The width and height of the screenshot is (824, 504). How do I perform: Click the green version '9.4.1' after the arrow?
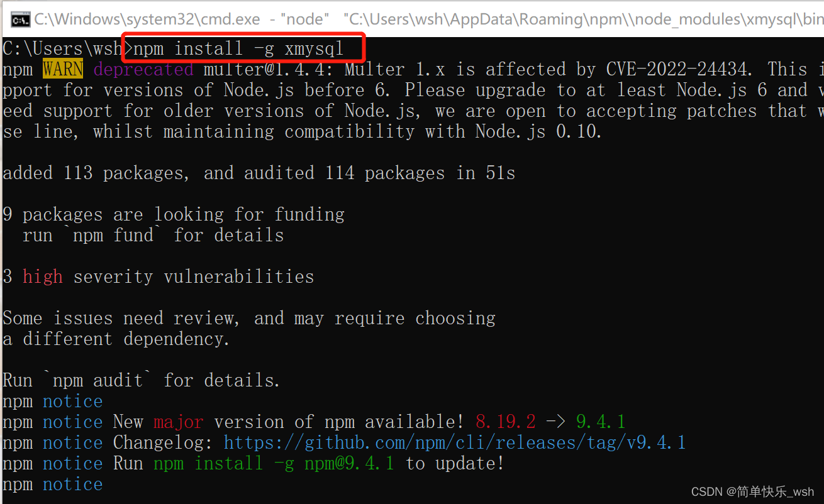click(x=601, y=422)
